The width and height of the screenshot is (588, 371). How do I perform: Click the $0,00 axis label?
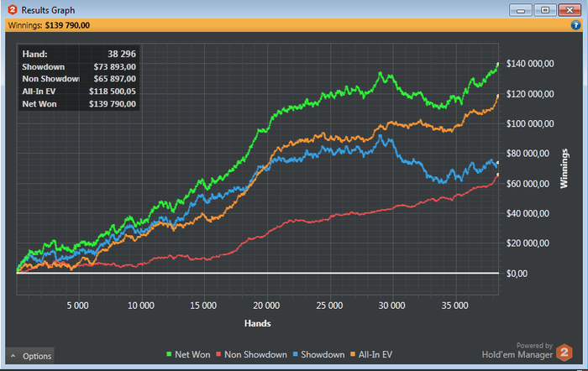point(517,274)
